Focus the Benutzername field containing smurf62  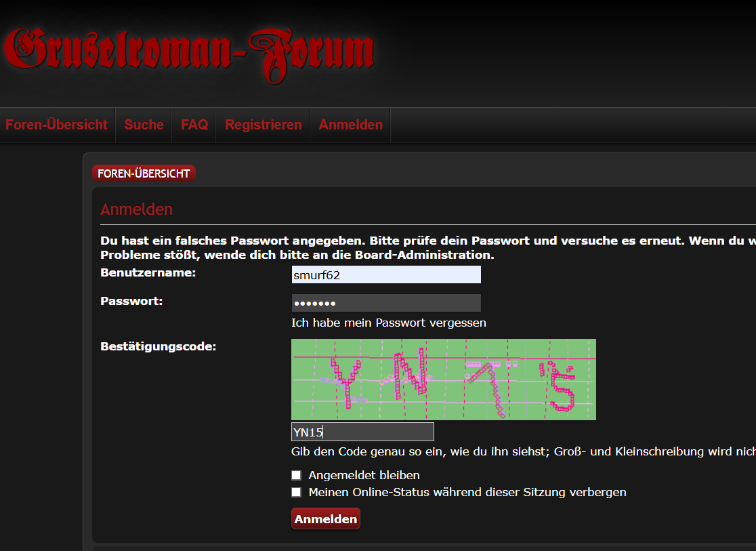pyautogui.click(x=385, y=274)
